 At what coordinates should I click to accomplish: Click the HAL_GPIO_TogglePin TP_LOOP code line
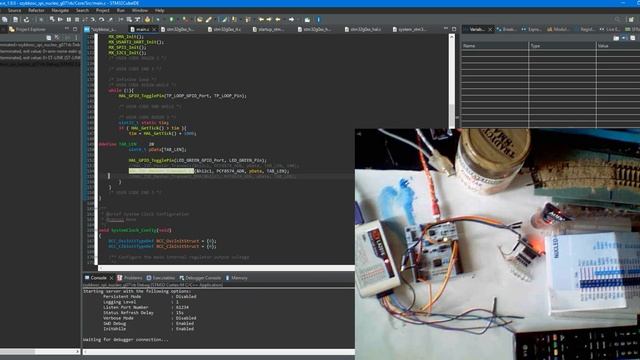(x=182, y=96)
